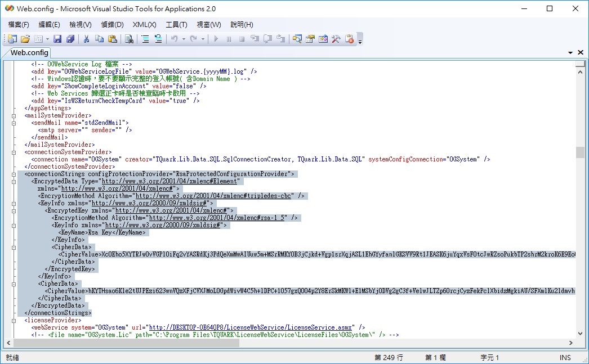The height and width of the screenshot is (364, 589).
Task: Paste using the clipboard toolbar icon
Action: coord(112,39)
